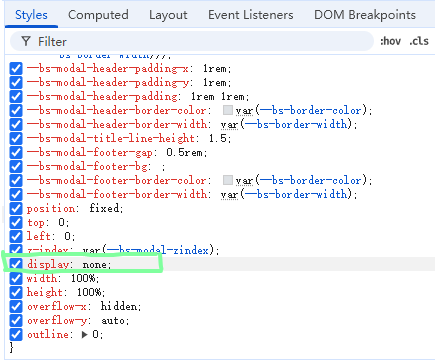Disable the height: 100% declaration
Viewport: 435px width, 360px height.
pyautogui.click(x=16, y=292)
